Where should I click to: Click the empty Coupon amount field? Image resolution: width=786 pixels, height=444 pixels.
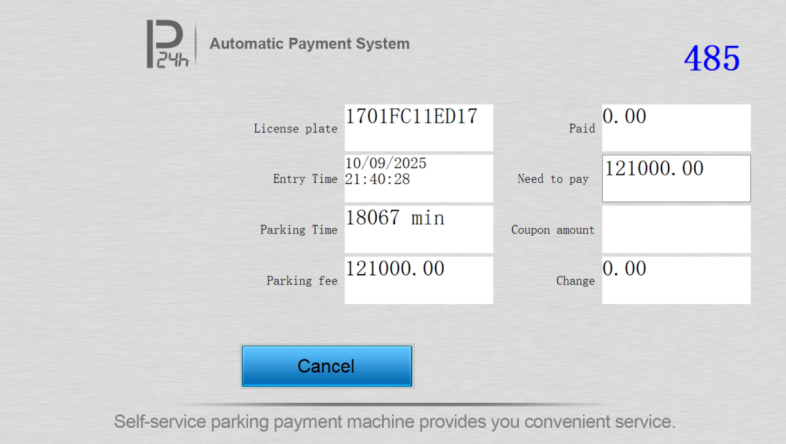point(676,230)
